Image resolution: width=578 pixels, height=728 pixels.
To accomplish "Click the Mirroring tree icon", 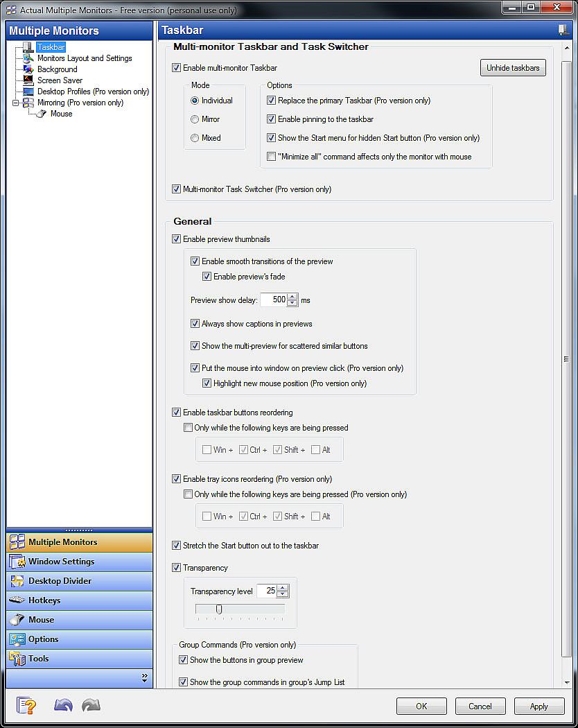I will [28, 103].
